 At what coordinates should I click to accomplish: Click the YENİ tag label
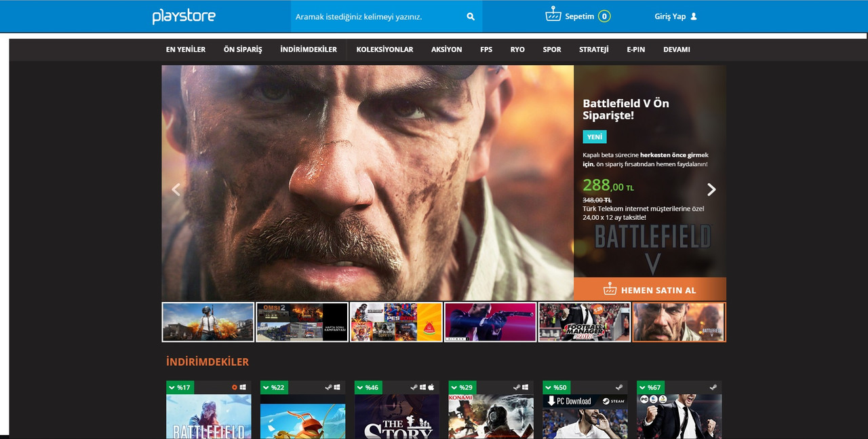click(595, 136)
